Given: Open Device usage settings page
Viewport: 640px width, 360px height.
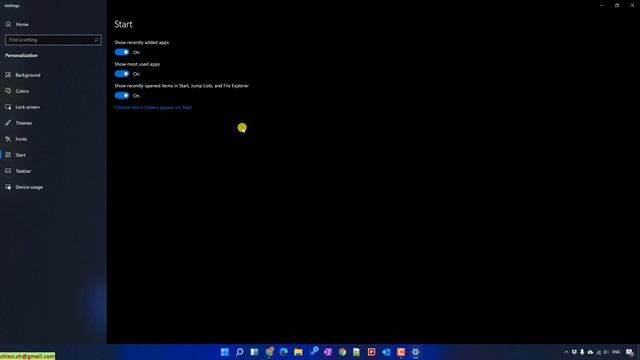Looking at the screenshot, I should click(x=24, y=187).
